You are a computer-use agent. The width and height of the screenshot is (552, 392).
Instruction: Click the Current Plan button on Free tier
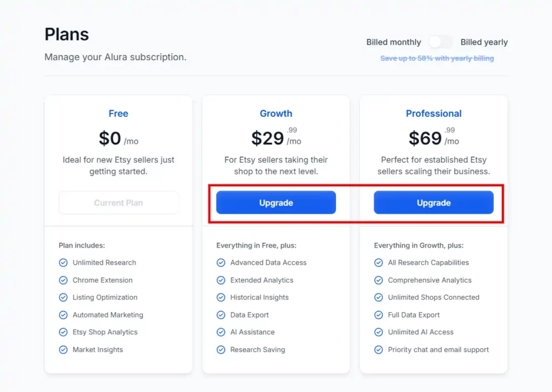click(118, 202)
